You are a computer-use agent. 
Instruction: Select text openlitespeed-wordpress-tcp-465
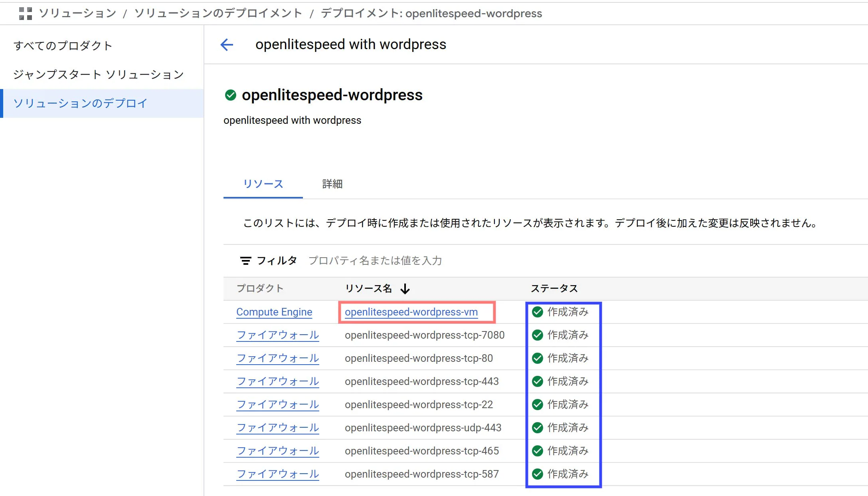coord(422,451)
